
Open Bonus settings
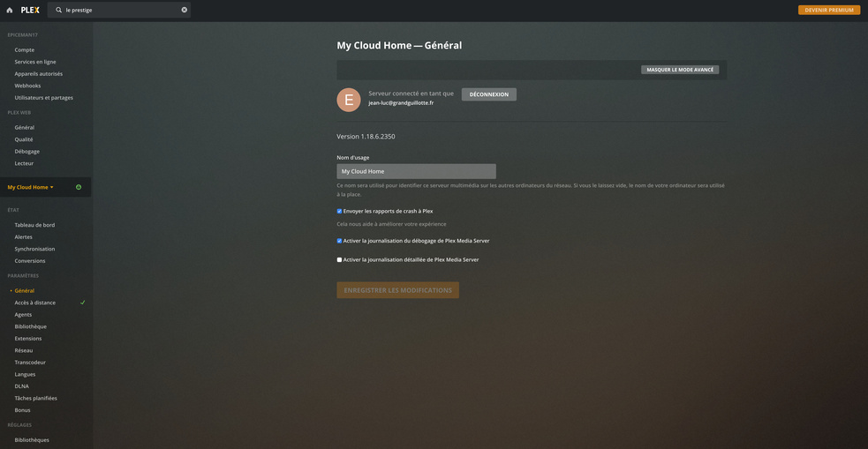click(23, 410)
